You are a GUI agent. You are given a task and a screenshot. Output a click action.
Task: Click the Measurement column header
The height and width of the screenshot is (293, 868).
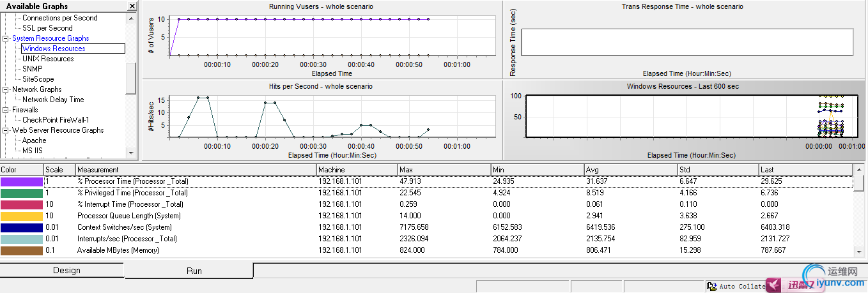[196, 169]
